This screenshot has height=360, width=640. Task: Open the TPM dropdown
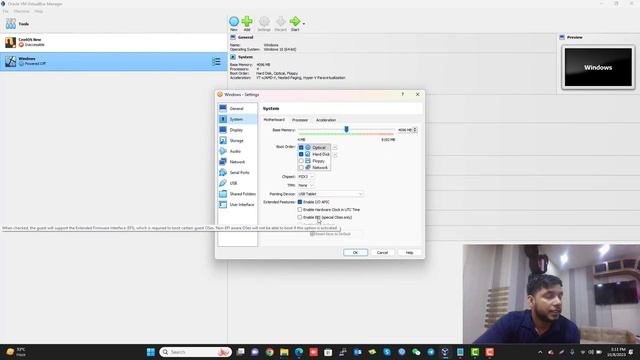[306, 185]
